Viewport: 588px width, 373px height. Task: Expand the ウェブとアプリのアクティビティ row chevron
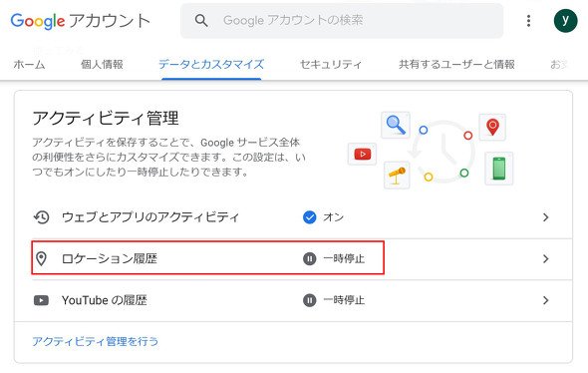click(545, 217)
